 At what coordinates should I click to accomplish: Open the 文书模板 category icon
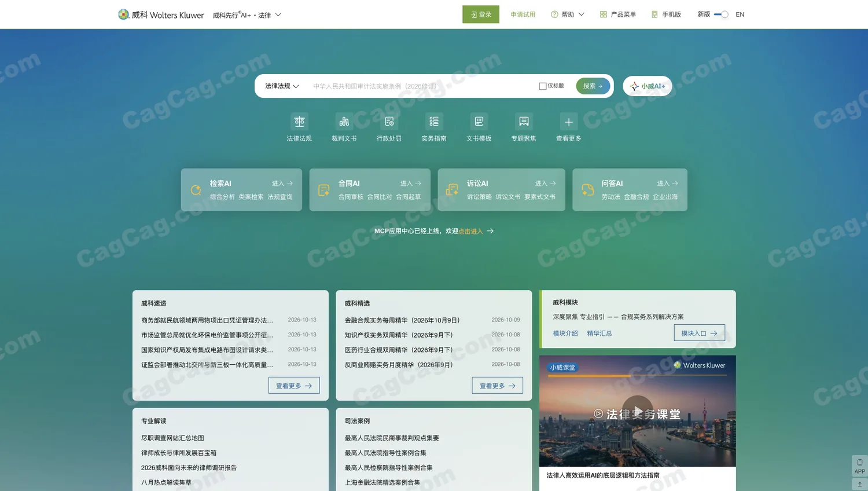(479, 122)
